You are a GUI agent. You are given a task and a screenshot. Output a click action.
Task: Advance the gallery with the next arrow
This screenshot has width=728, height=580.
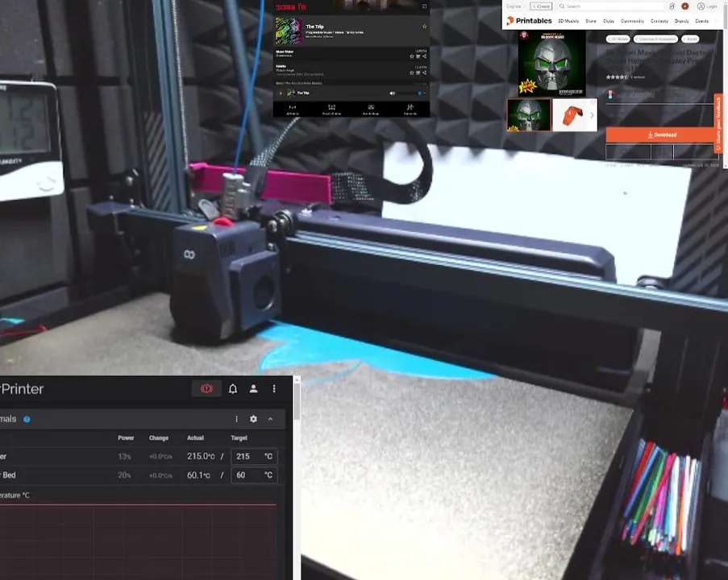pos(592,115)
